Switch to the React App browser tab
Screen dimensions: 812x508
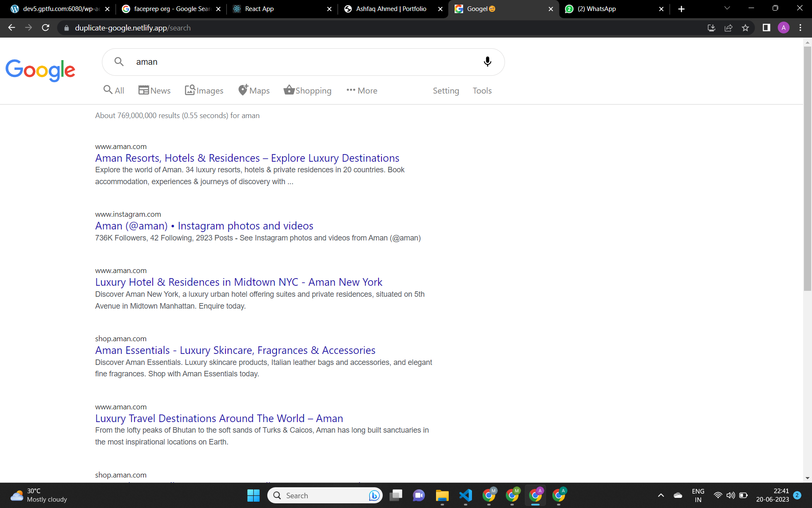pos(282,9)
